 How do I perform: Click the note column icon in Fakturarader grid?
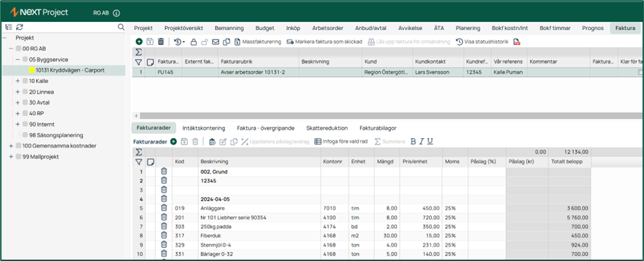tap(150, 161)
